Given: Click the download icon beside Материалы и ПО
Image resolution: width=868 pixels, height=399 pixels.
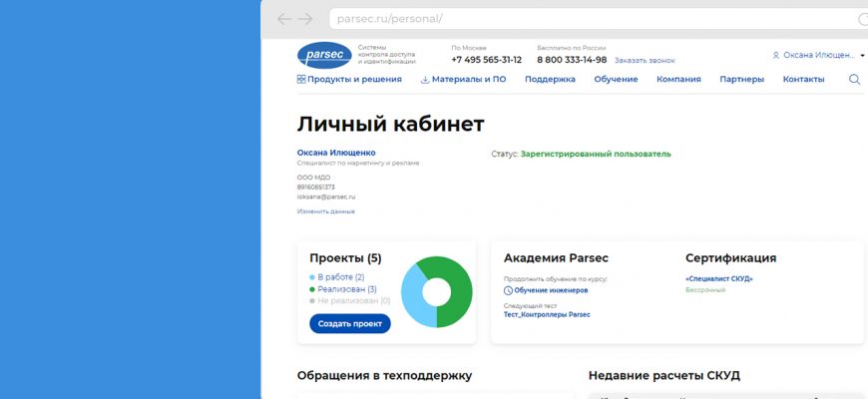Looking at the screenshot, I should [x=425, y=80].
